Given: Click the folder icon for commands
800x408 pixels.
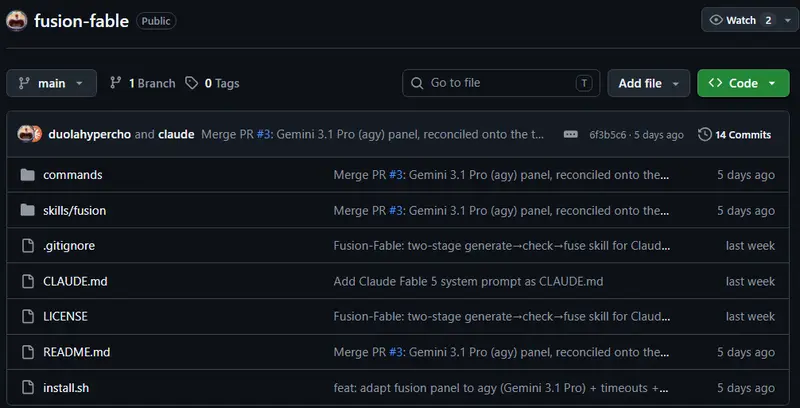Looking at the screenshot, I should click(x=28, y=175).
